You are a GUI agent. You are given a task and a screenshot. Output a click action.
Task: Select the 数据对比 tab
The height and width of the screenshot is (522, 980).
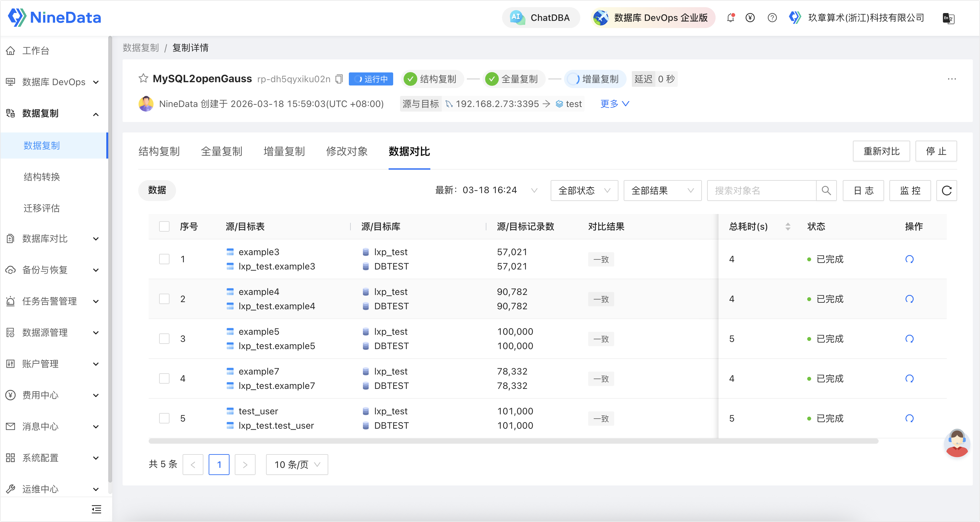pyautogui.click(x=409, y=151)
